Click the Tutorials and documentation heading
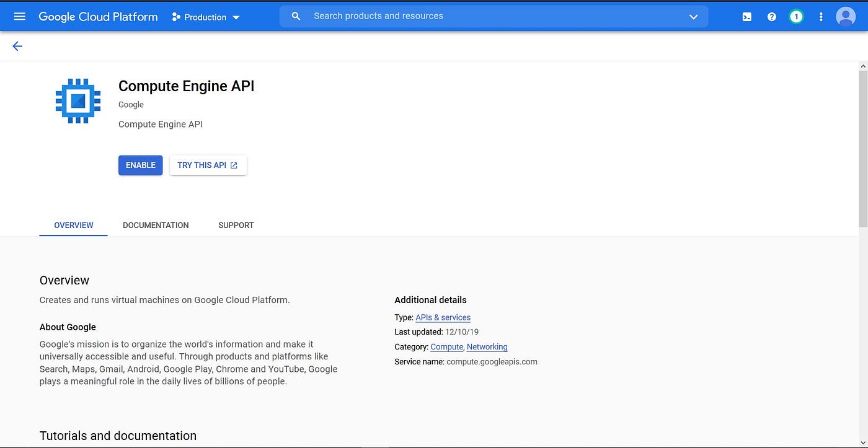Image resolution: width=868 pixels, height=448 pixels. [x=118, y=436]
